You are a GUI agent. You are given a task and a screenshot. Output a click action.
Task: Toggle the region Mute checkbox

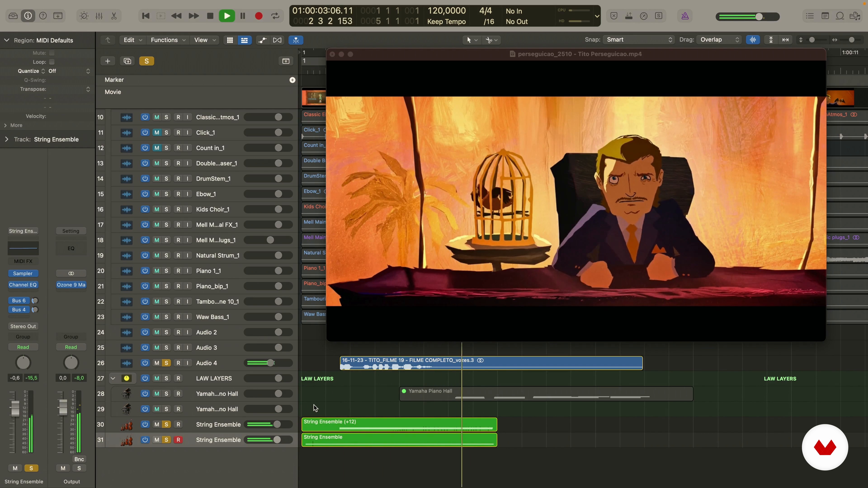tap(52, 53)
